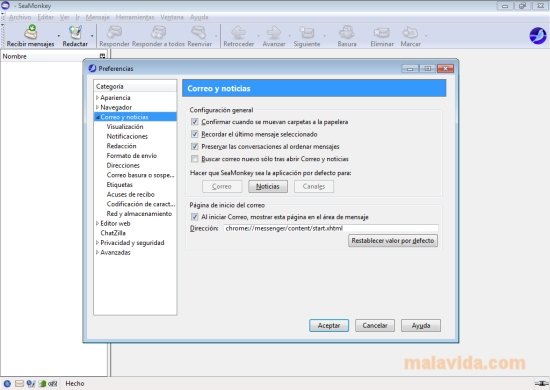Click the Retroceder back icon
The image size is (550, 390).
239,32
